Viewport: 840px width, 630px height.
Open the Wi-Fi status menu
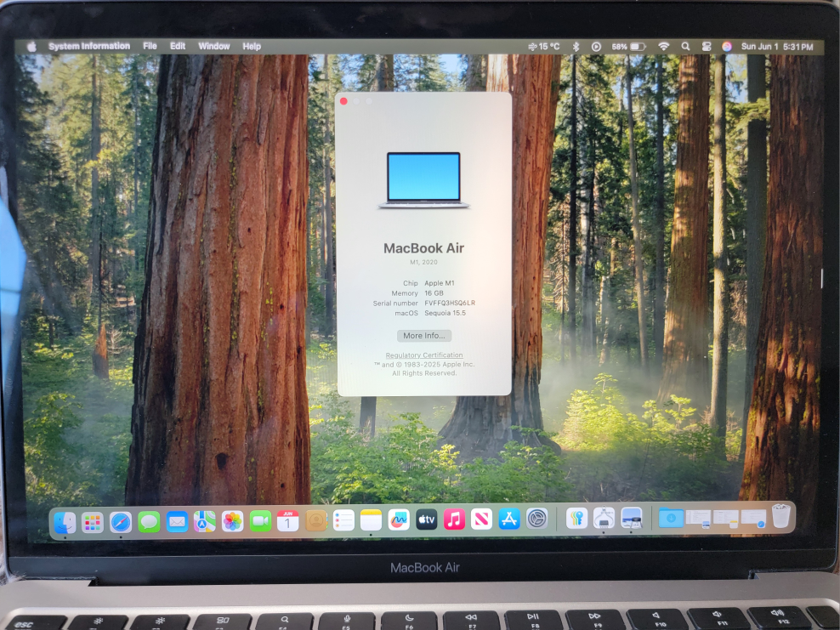click(664, 47)
